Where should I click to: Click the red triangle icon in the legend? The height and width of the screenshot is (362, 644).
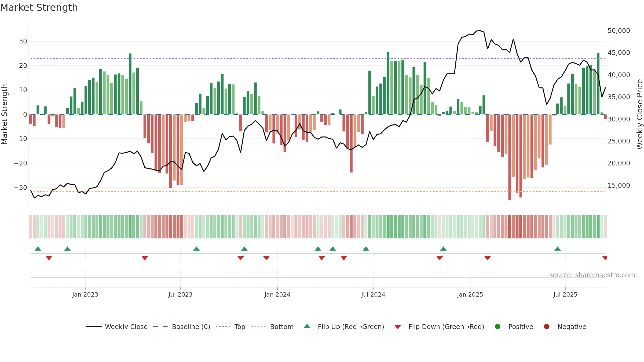(398, 327)
